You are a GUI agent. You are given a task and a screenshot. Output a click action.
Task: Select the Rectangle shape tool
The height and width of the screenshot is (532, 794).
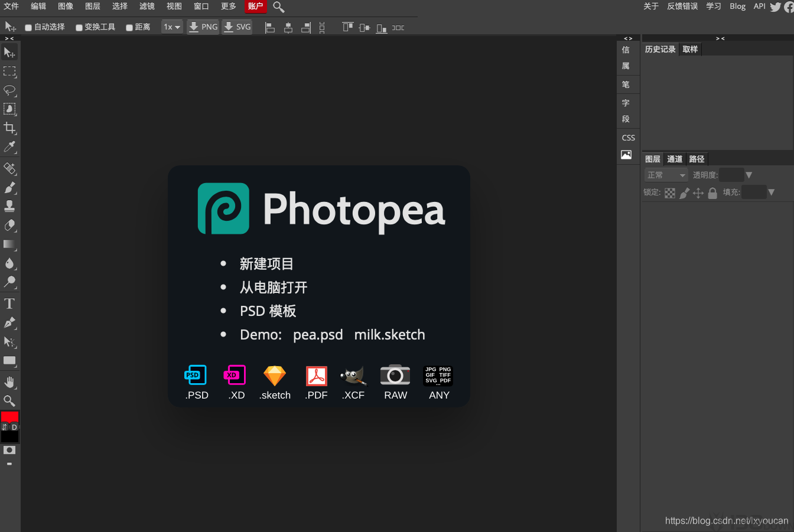pyautogui.click(x=9, y=361)
